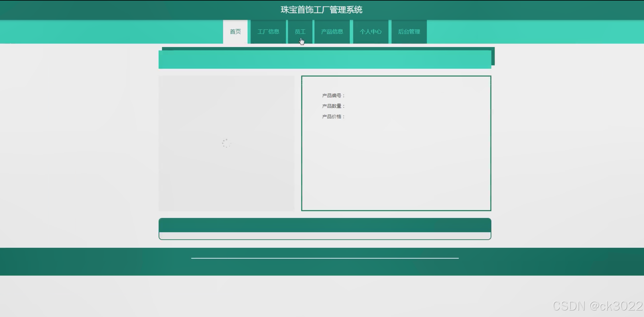Click light gray strip under dark bar
Screen dimensions: 644x317
coord(324,236)
